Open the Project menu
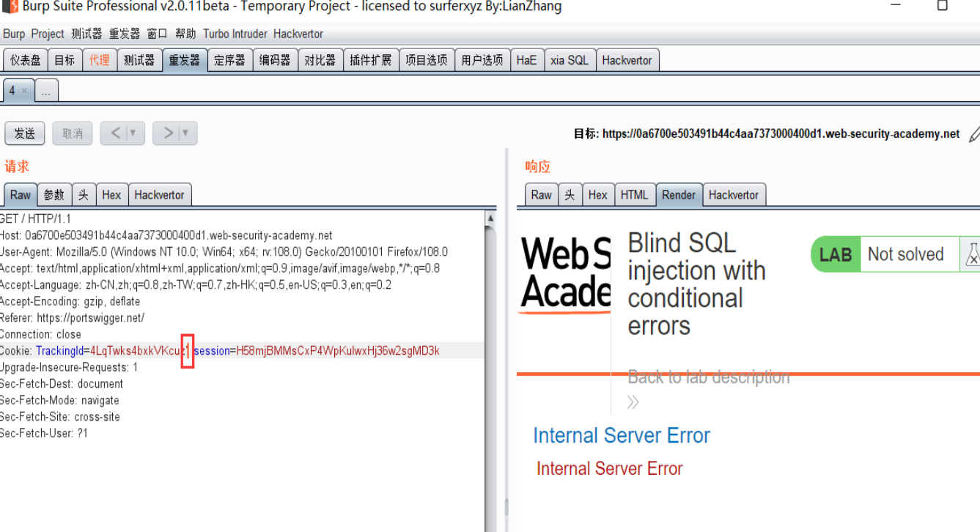Image resolution: width=980 pixels, height=532 pixels. click(x=48, y=34)
